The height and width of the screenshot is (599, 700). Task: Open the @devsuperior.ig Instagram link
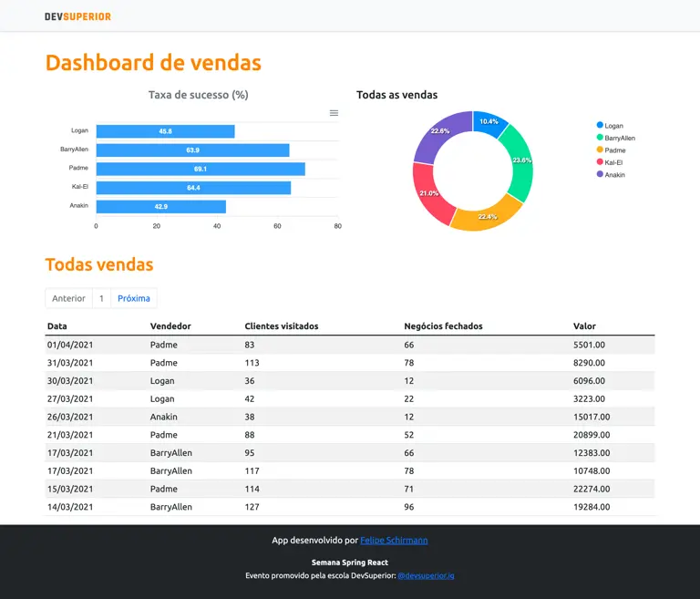click(x=426, y=575)
